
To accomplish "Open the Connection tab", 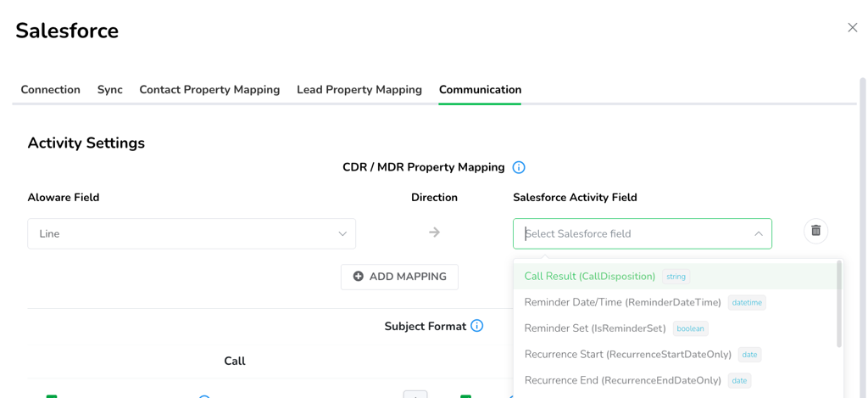I will pos(50,89).
